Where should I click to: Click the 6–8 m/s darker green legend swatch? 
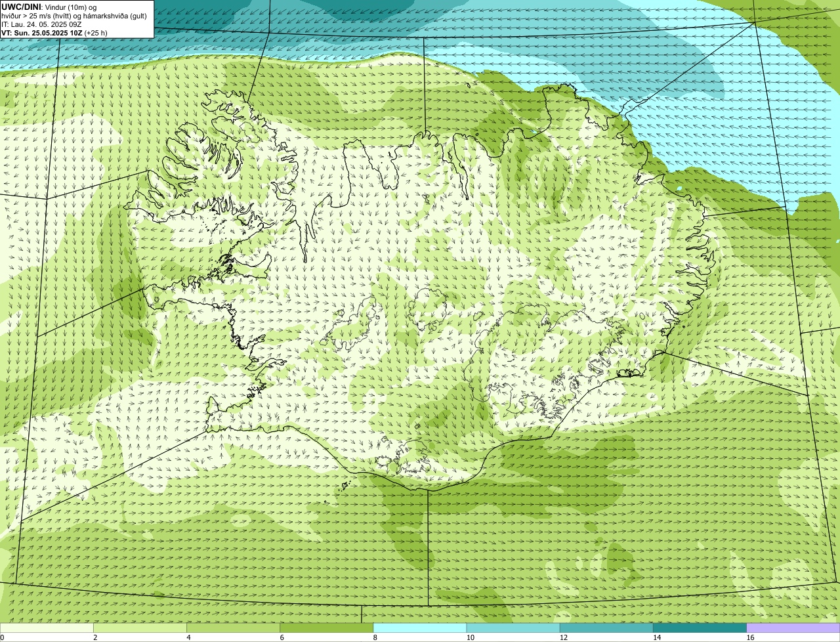(x=326, y=628)
